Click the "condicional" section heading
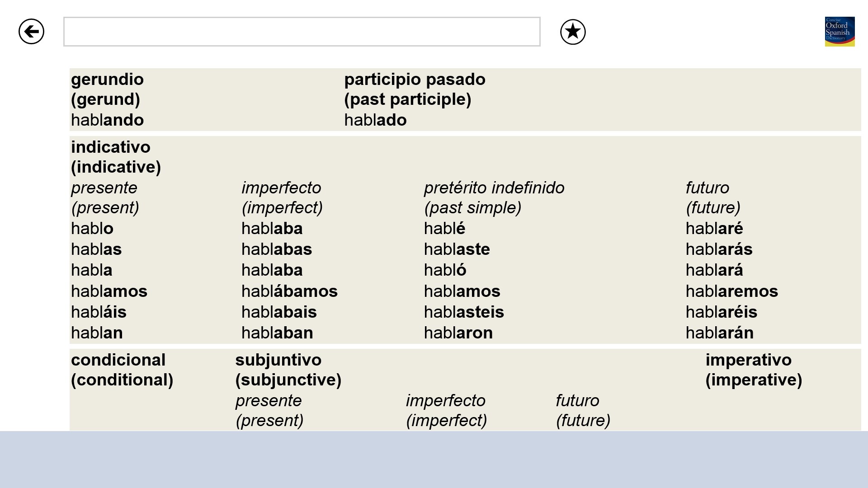 pos(118,360)
